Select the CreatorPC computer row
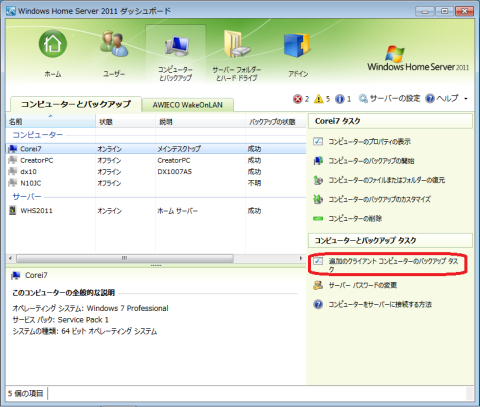 tap(156, 160)
